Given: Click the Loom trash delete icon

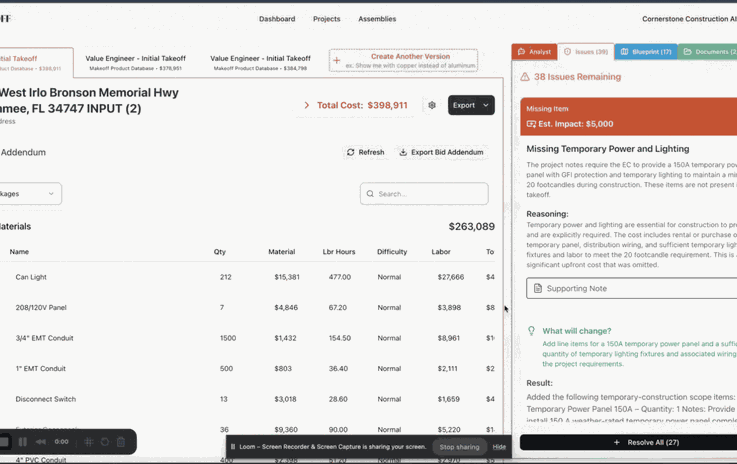Looking at the screenshot, I should point(121,442).
